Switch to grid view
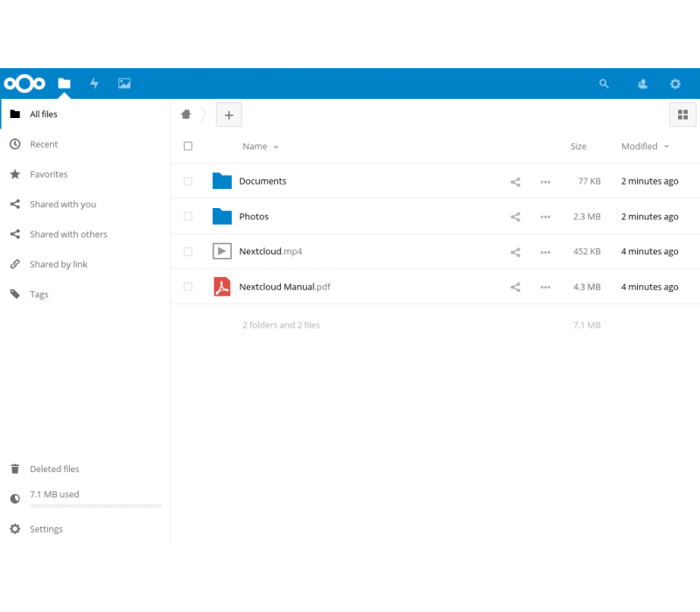Screen dimensions: 700x612 [682, 115]
